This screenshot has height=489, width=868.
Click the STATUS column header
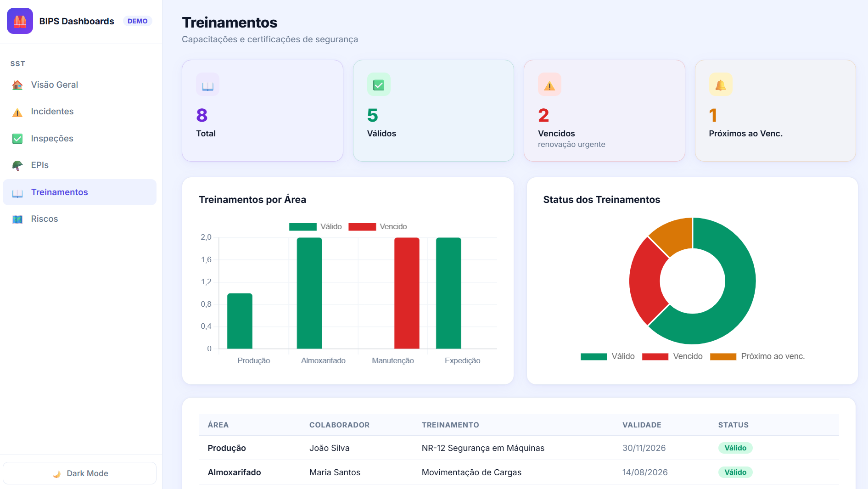pos(733,425)
